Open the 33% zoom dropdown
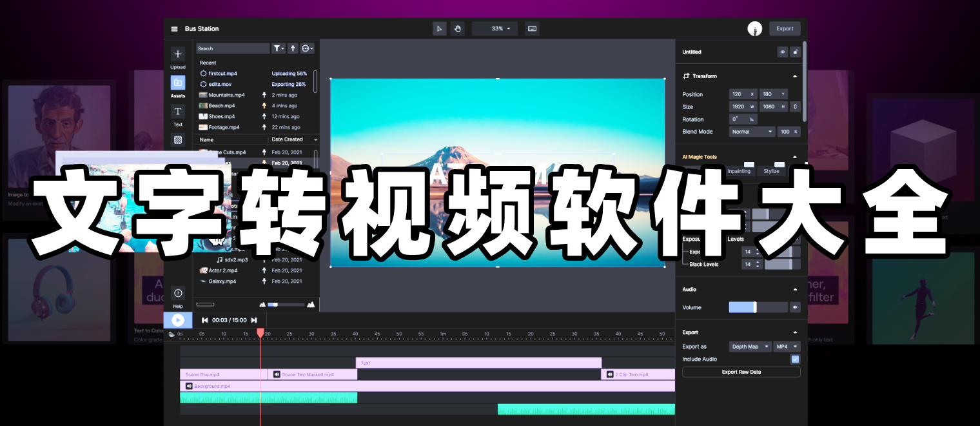This screenshot has height=426, width=980. pyautogui.click(x=495, y=28)
